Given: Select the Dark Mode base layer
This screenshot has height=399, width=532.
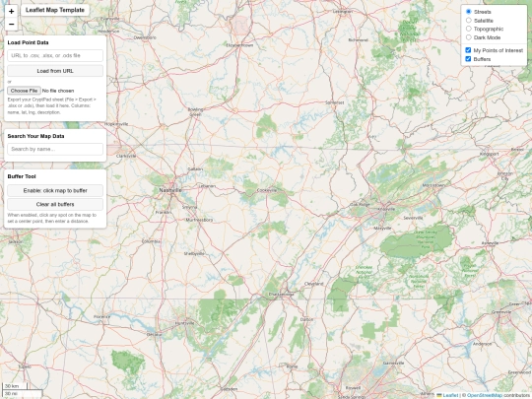Looking at the screenshot, I should [469, 37].
